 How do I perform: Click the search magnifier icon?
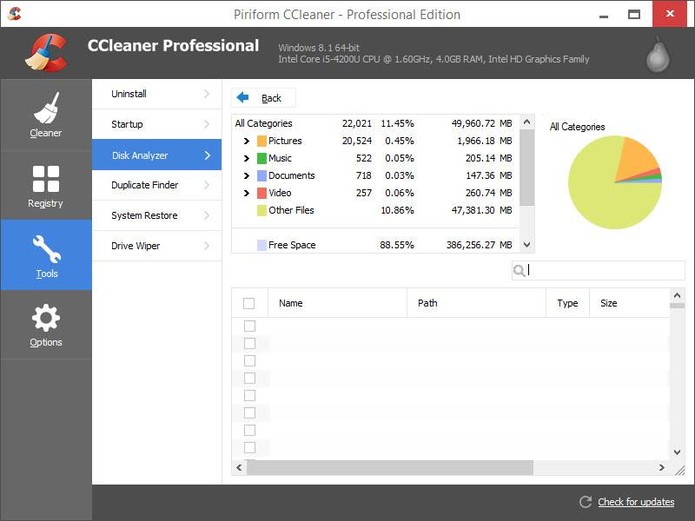(519, 270)
